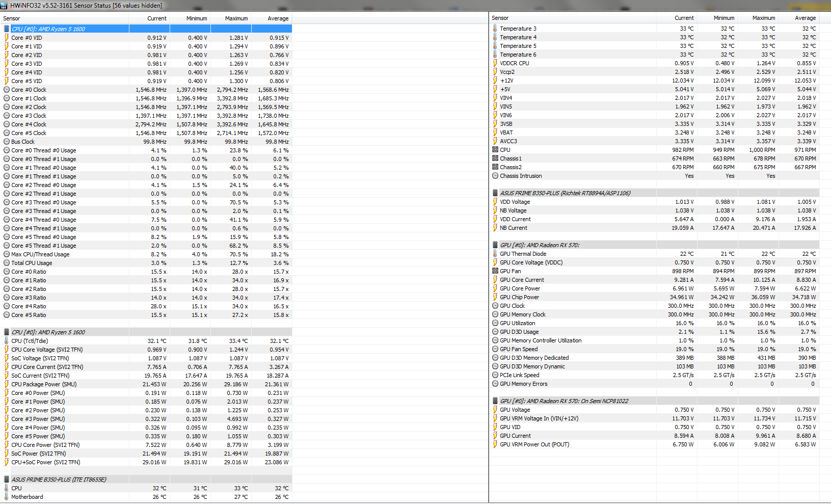The height and width of the screenshot is (504, 831).
Task: Select the VIN5 sensor row
Action: pos(655,107)
